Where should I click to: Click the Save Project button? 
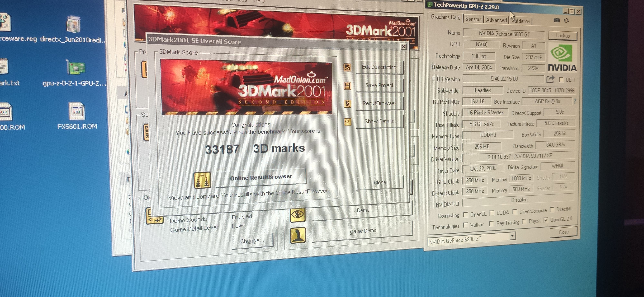tap(379, 85)
